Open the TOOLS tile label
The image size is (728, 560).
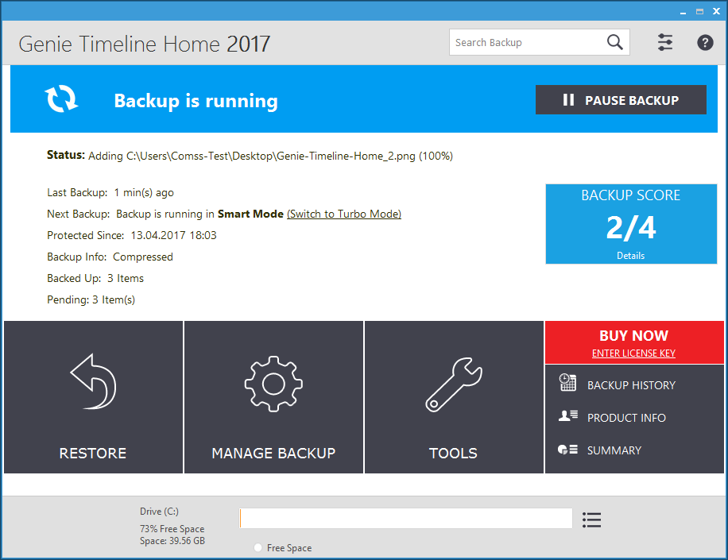click(x=453, y=454)
